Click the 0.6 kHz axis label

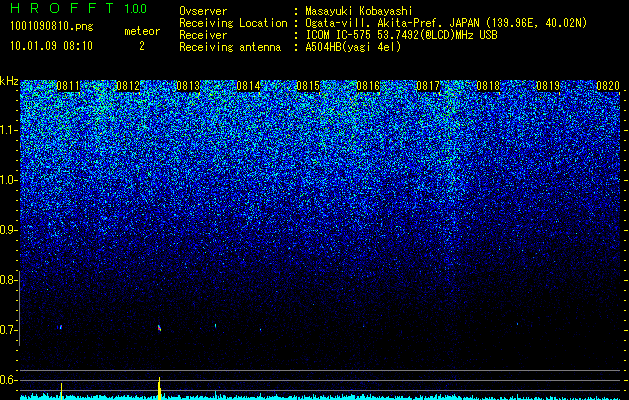(x=9, y=380)
